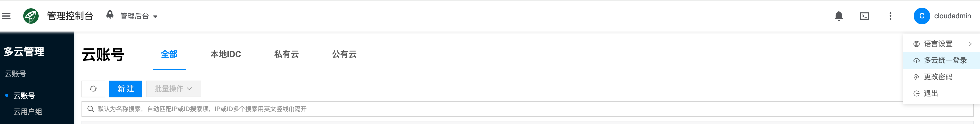Open the 公有云 tab
Viewport: 980px width, 124px height.
(x=344, y=55)
